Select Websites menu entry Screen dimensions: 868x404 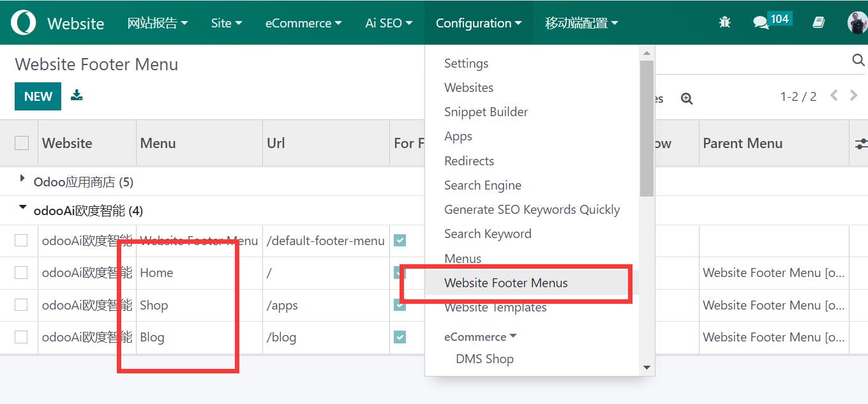point(468,87)
